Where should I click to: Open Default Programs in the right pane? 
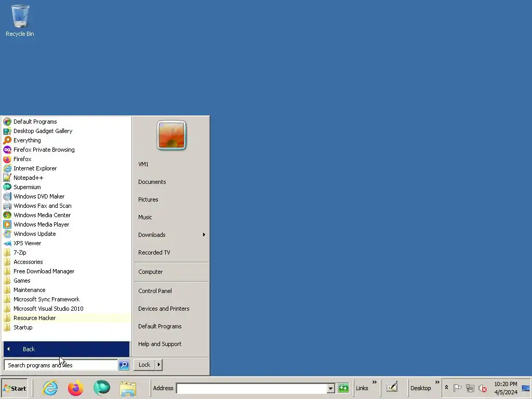coord(171,326)
